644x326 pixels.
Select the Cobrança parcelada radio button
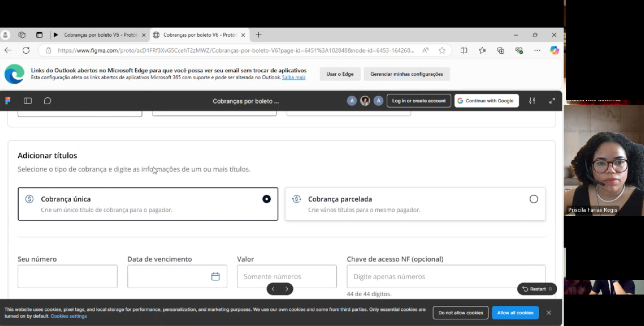point(534,199)
